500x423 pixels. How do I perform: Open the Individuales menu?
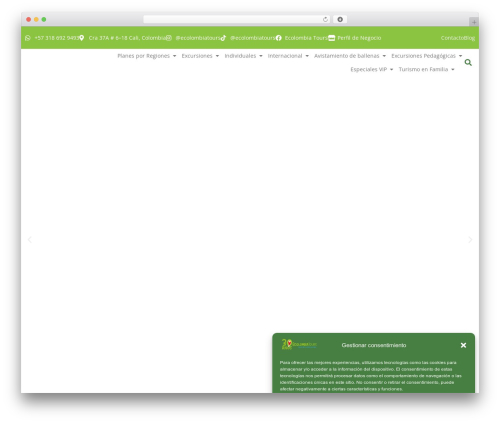click(x=240, y=56)
